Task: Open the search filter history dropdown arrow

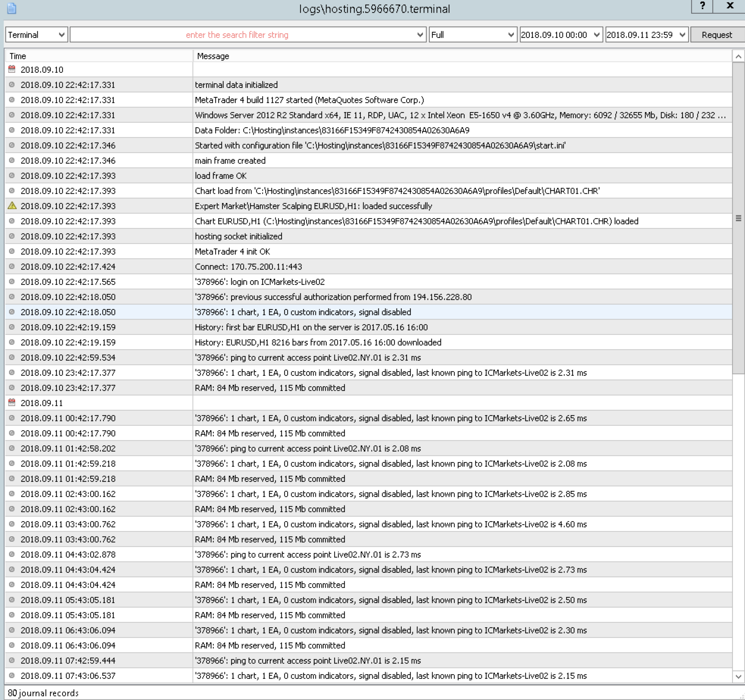Action: point(420,35)
